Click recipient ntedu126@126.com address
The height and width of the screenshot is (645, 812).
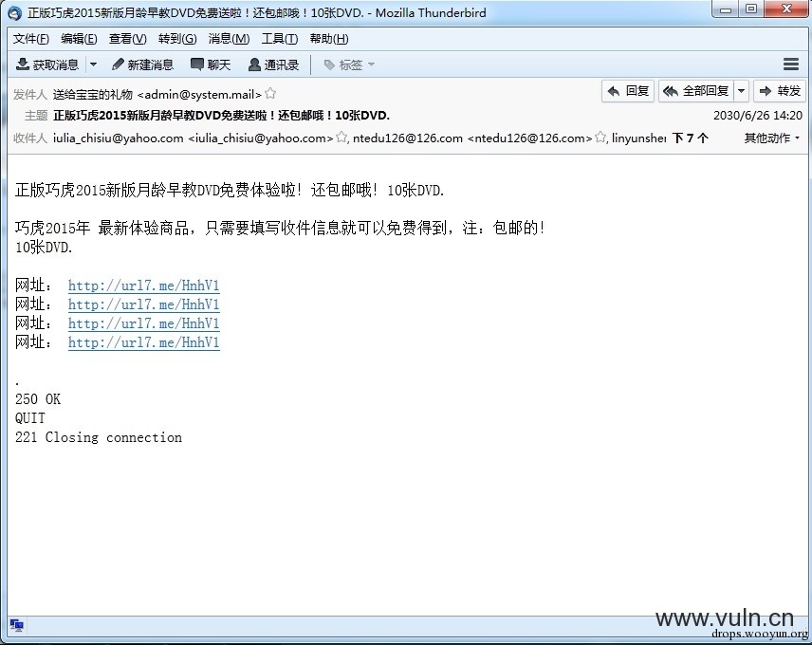point(472,138)
